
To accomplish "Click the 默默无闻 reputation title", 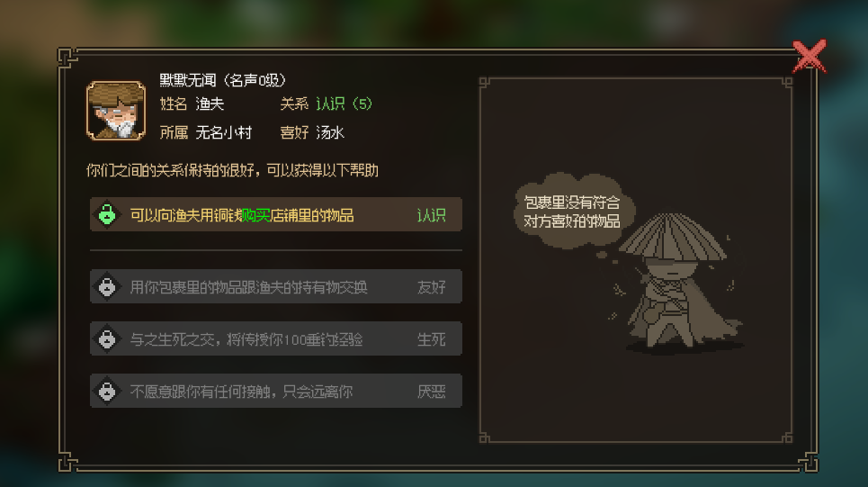I will pos(188,80).
